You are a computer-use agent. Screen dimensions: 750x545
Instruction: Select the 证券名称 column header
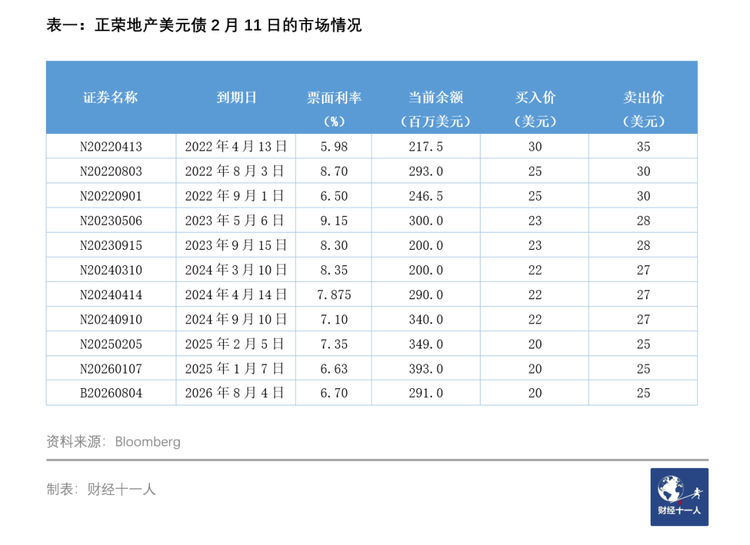(110, 98)
